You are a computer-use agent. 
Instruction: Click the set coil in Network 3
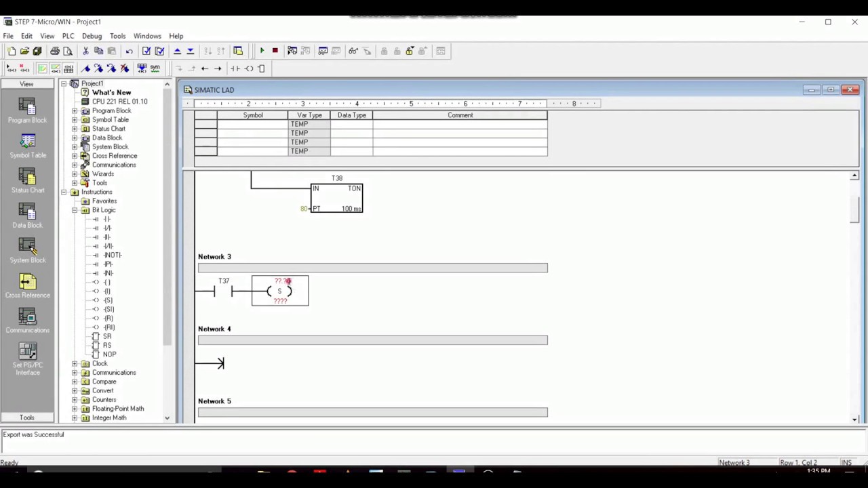pyautogui.click(x=279, y=291)
